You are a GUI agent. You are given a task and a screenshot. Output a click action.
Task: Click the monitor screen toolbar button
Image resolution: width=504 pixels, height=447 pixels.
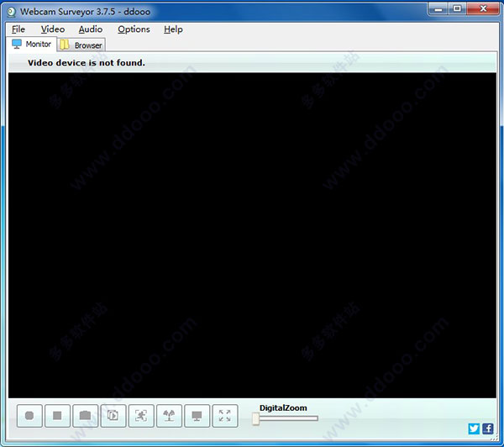coord(197,415)
